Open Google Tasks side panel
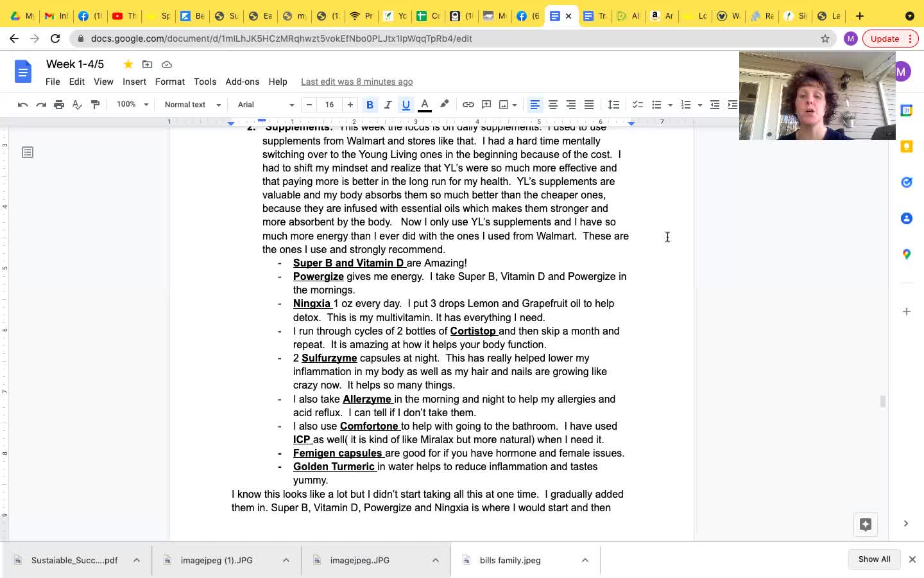 click(x=907, y=182)
